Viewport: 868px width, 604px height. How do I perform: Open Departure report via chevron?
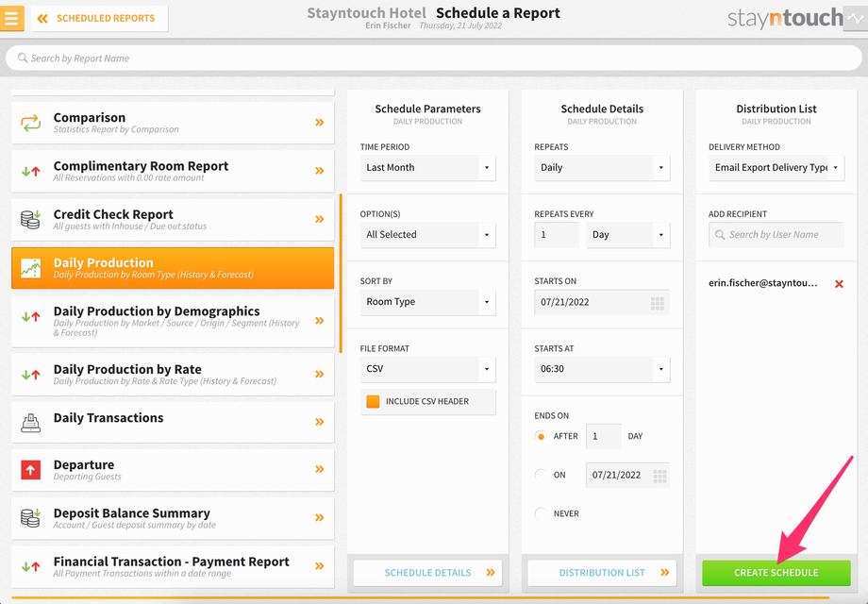(x=320, y=469)
